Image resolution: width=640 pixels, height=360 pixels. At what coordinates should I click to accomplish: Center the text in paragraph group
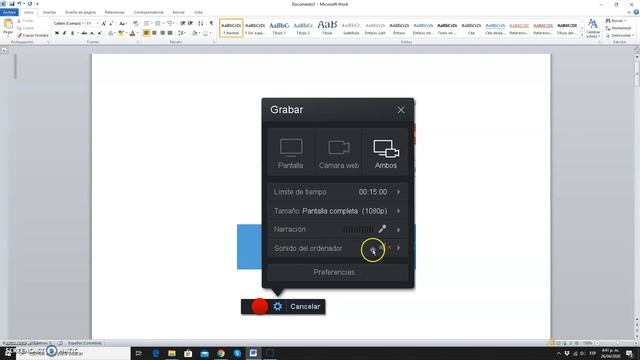(x=154, y=33)
